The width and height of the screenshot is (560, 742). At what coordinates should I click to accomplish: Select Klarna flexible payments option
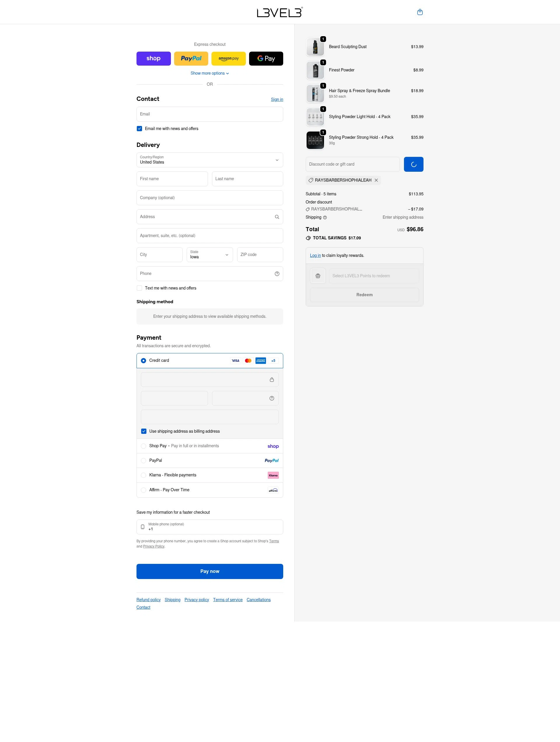[143, 475]
